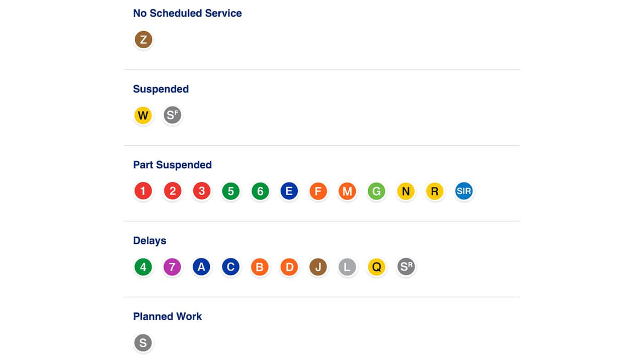Select the Z train icon under No Scheduled Service
The width and height of the screenshot is (644, 362).
click(x=143, y=39)
